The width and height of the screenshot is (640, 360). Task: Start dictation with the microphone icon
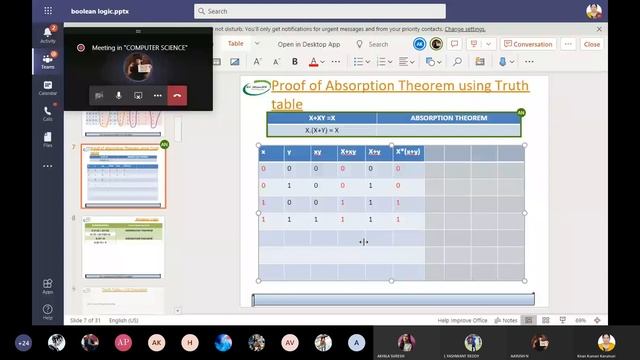point(502,62)
